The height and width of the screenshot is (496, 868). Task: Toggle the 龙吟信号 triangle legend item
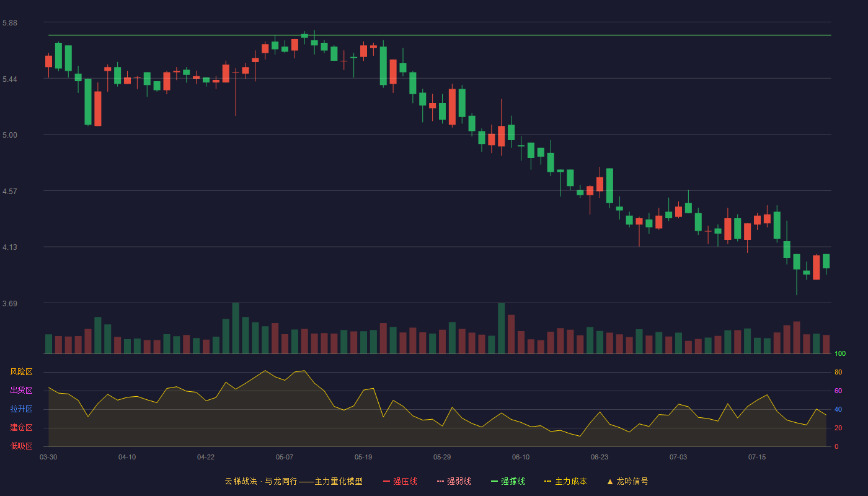point(627,481)
